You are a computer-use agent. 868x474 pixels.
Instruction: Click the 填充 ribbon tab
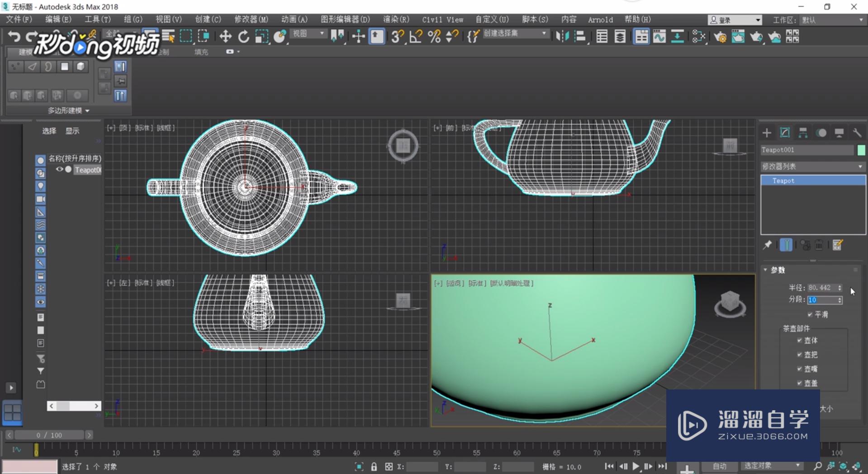(x=201, y=52)
